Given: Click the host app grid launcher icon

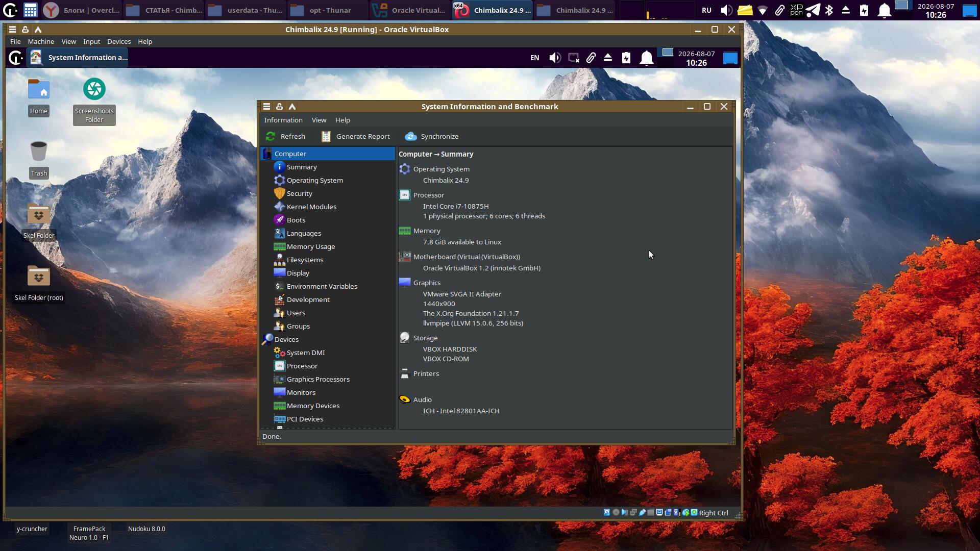Looking at the screenshot, I should [30, 10].
